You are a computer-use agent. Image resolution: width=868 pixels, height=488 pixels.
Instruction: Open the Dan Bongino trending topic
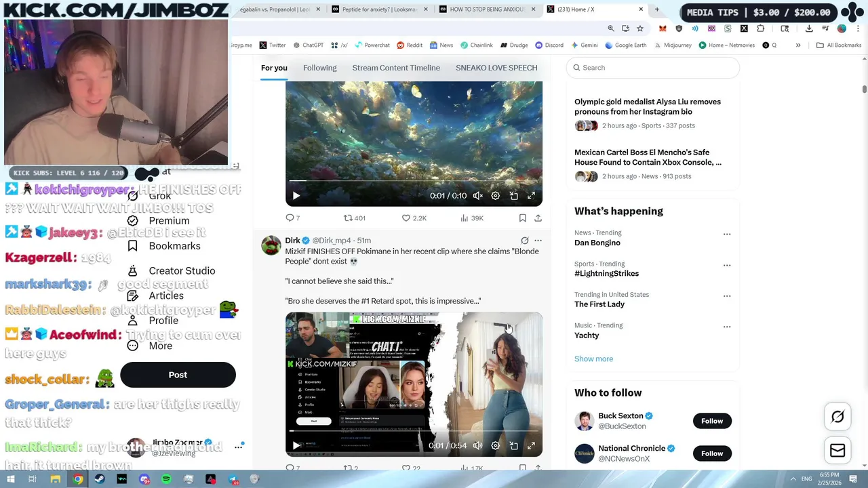597,243
